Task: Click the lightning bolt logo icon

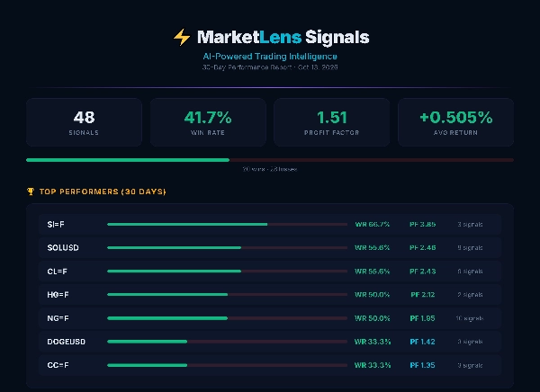Action: tap(182, 37)
